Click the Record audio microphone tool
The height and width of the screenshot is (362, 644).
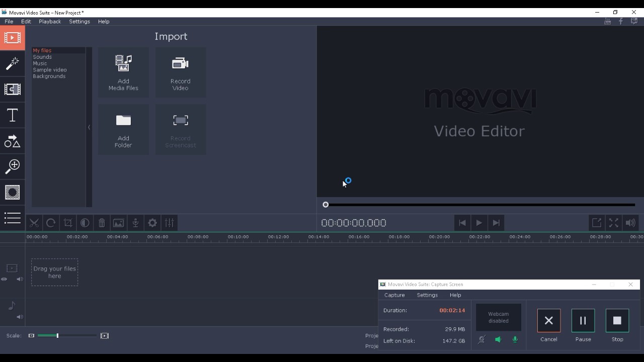[135, 223]
